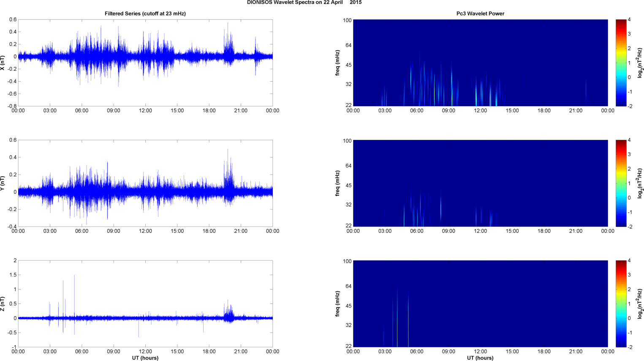Click log2(nT²/Hz) label on bottom colorbar

click(640, 304)
